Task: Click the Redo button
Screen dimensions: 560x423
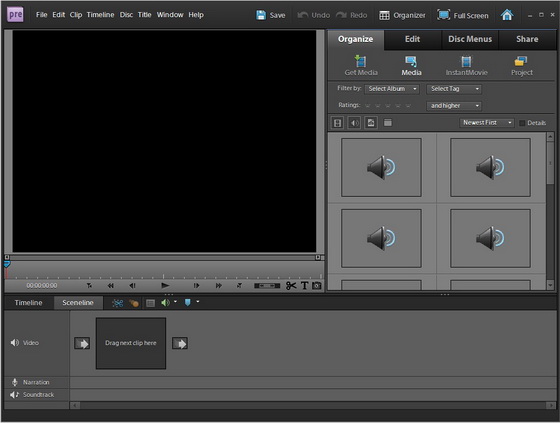Action: [352, 15]
